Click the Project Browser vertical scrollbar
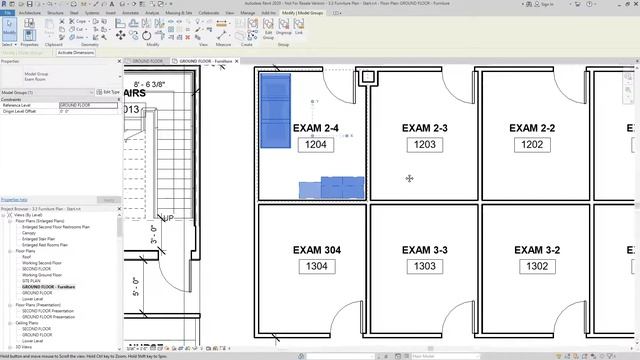Screen dimensions: 640x360 coord(119,227)
